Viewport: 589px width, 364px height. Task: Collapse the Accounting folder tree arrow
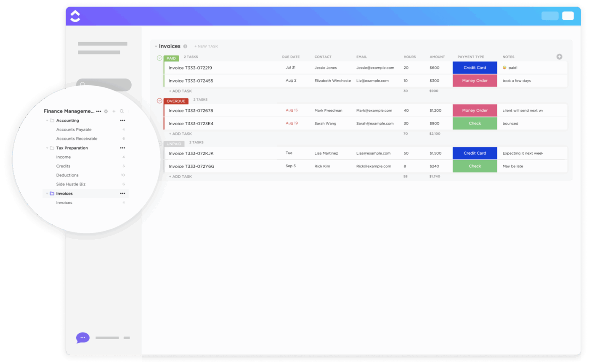coord(47,121)
